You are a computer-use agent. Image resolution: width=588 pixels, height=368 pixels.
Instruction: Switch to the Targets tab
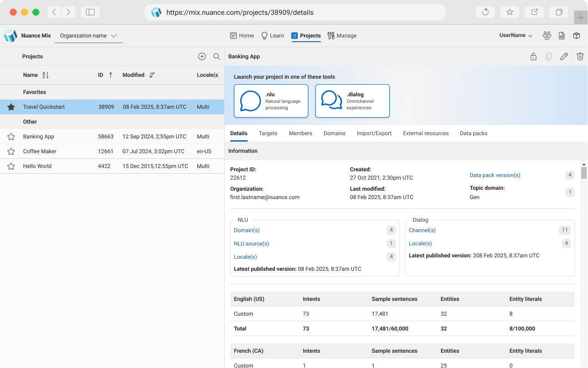[x=268, y=133]
